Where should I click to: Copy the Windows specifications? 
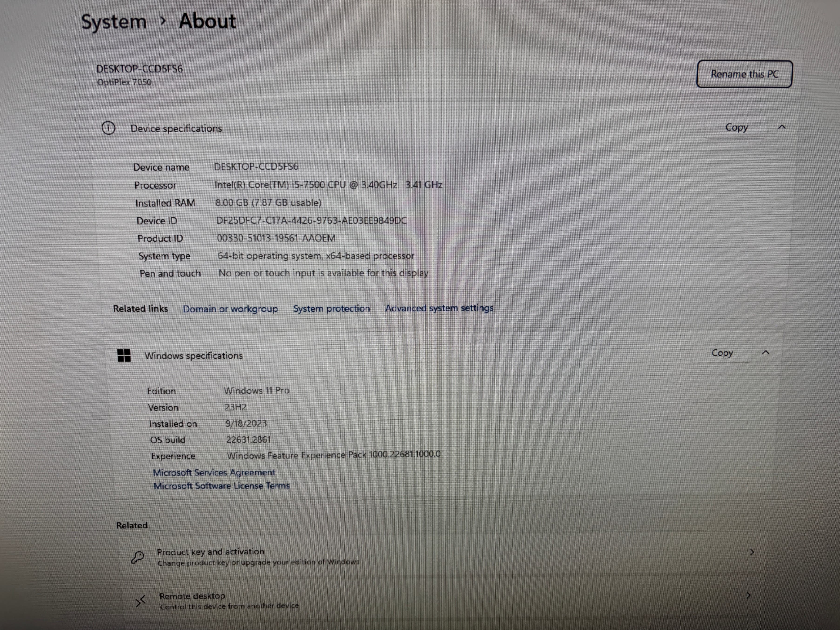(x=722, y=353)
